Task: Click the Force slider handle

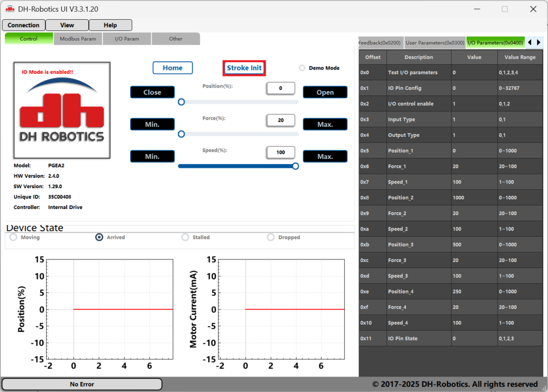Action: [181, 134]
